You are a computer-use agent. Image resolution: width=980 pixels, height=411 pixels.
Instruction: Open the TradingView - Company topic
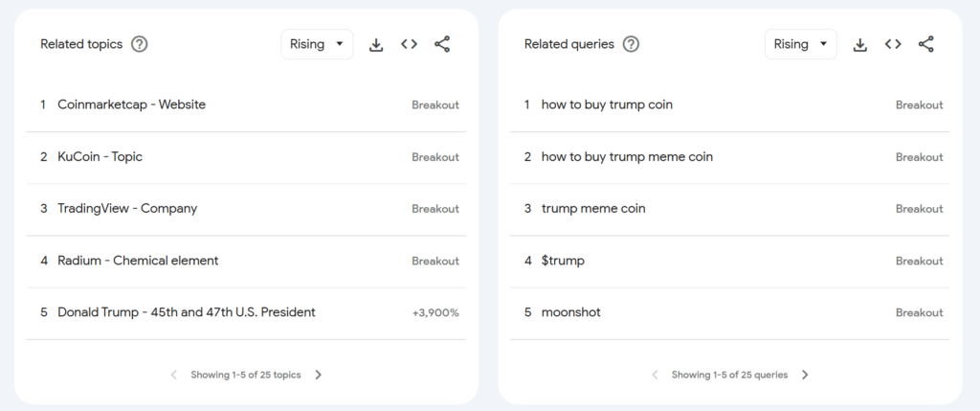[127, 208]
